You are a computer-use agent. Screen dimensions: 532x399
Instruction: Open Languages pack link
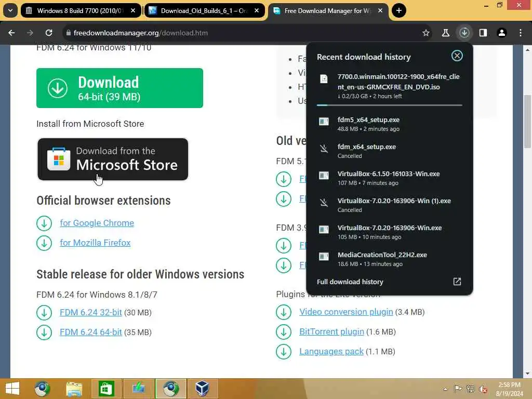[331, 351]
